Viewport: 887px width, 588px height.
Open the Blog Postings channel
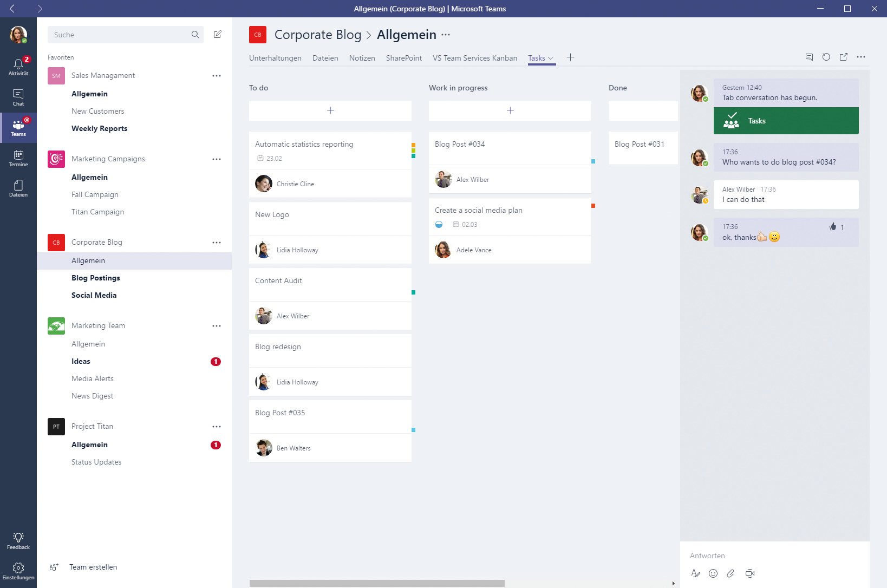click(96, 278)
